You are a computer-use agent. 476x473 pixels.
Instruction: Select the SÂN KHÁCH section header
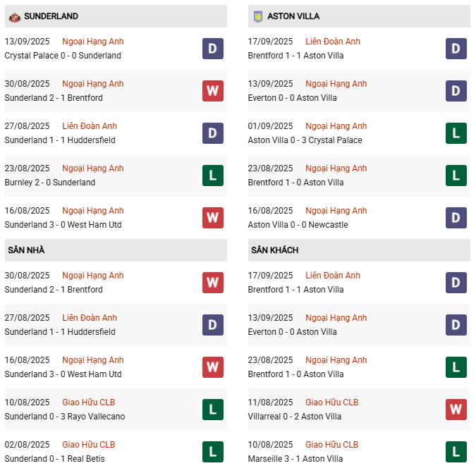359,250
